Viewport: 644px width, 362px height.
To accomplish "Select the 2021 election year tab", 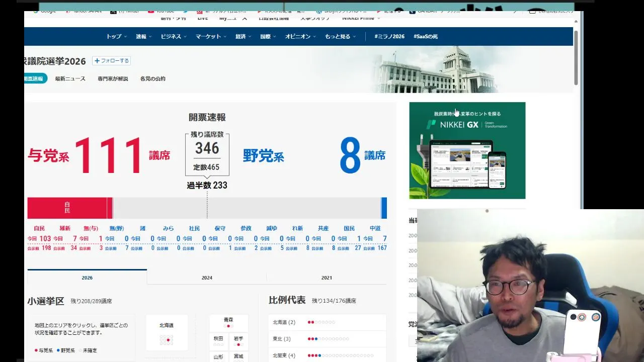I will (327, 278).
